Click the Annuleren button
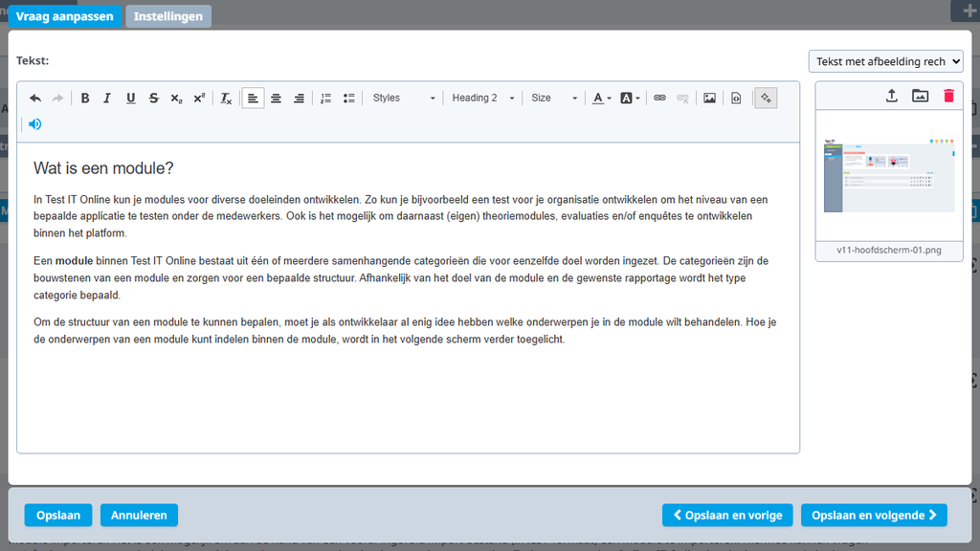 (139, 516)
